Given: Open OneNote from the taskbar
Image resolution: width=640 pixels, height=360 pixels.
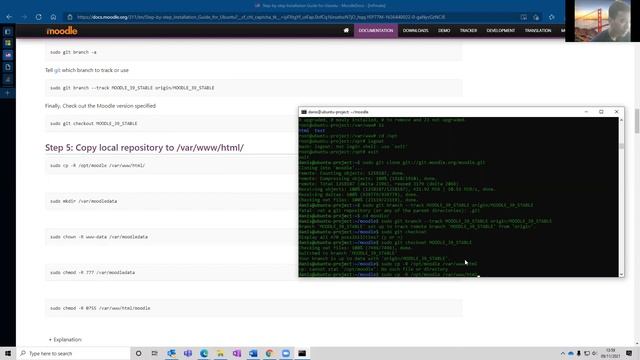Looking at the screenshot, I should pos(237,353).
